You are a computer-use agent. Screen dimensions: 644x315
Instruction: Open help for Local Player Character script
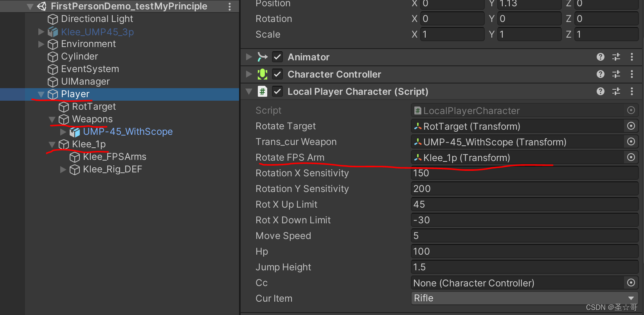601,91
